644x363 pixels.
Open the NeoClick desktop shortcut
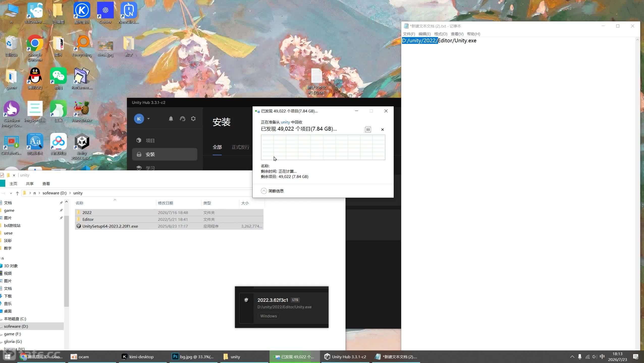pyautogui.click(x=129, y=13)
